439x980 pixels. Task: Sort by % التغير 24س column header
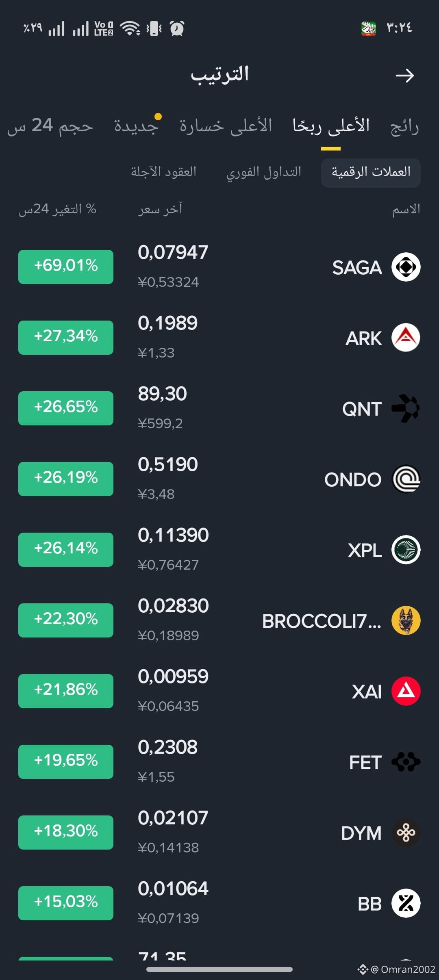coord(57,209)
